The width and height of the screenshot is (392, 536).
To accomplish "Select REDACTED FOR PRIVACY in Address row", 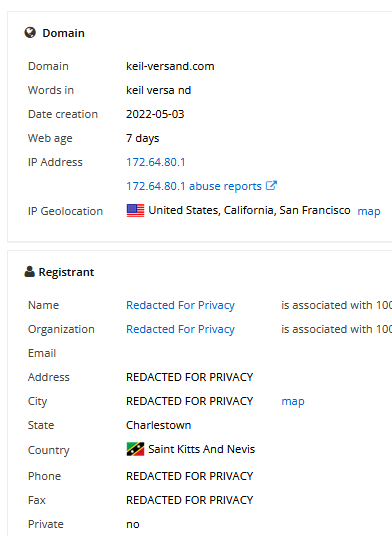I will [190, 377].
